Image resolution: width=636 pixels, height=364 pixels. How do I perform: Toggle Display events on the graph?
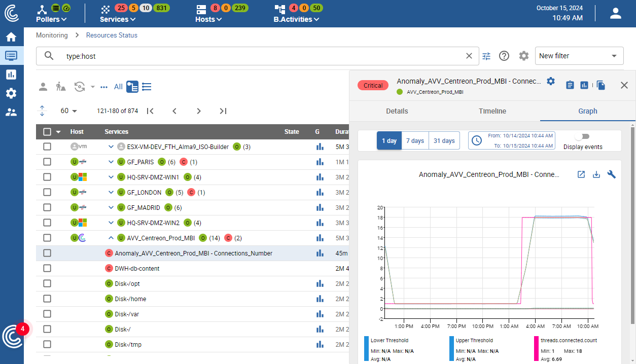[582, 136]
